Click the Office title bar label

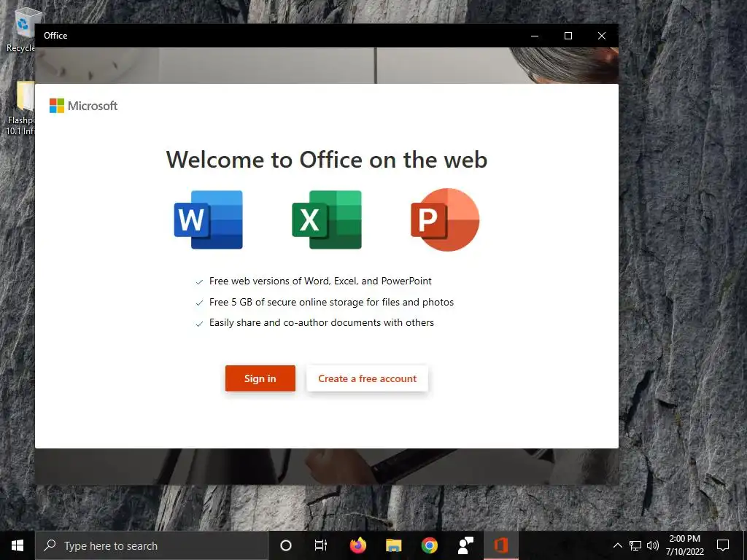click(x=55, y=36)
